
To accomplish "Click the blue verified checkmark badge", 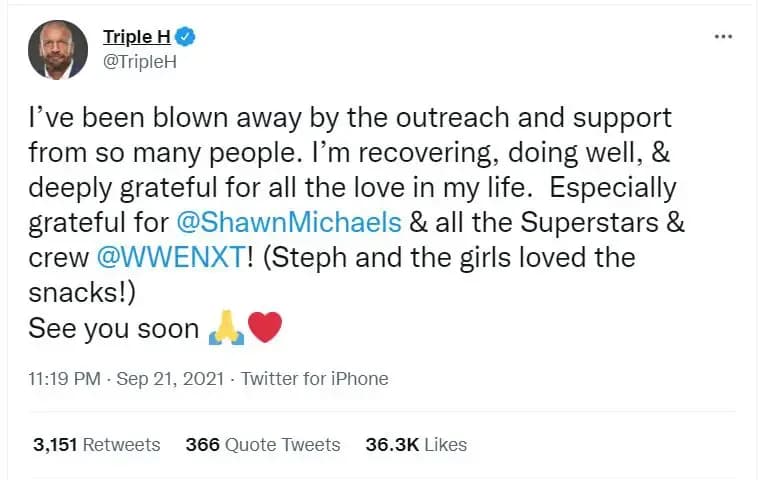I will coord(185,37).
